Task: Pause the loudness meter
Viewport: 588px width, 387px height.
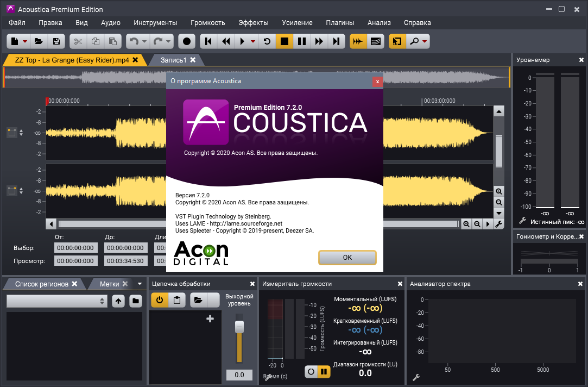Action: [324, 372]
